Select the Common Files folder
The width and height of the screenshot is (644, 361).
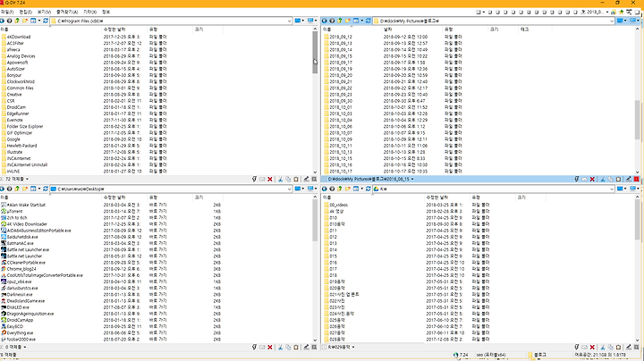coord(20,88)
